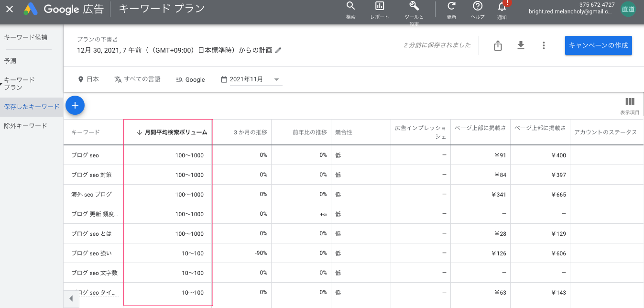Click the plan title 12月 30, 2021

pyautogui.click(x=175, y=50)
